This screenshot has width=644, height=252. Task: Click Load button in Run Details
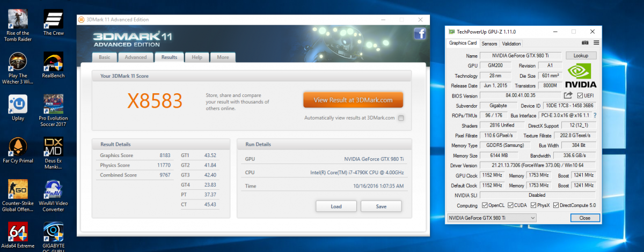[336, 206]
